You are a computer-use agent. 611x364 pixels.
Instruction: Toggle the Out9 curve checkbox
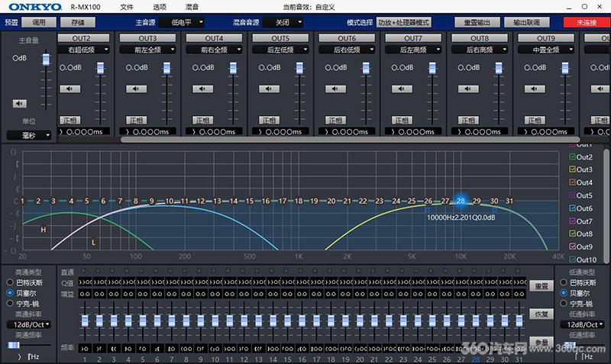pyautogui.click(x=572, y=246)
